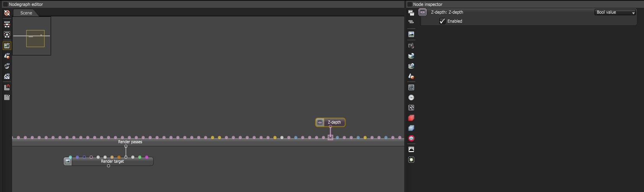The width and height of the screenshot is (644, 192).
Task: Open animation clock icon in inspector sidebar
Action: coord(411,98)
